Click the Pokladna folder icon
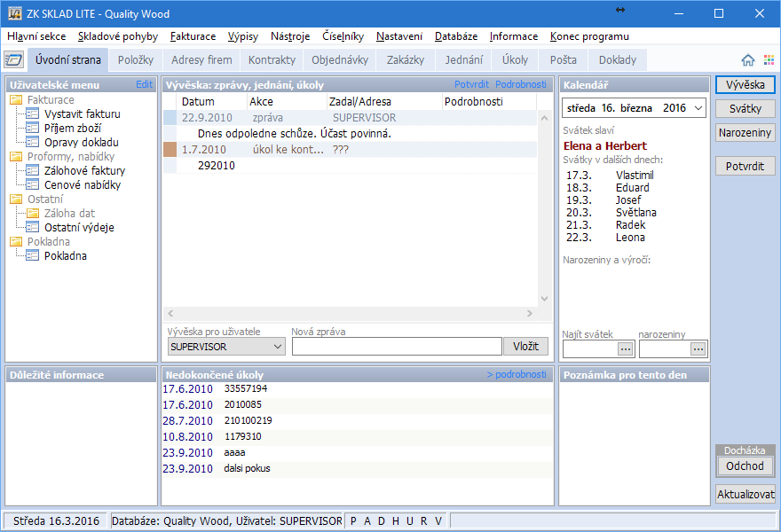 (16, 241)
